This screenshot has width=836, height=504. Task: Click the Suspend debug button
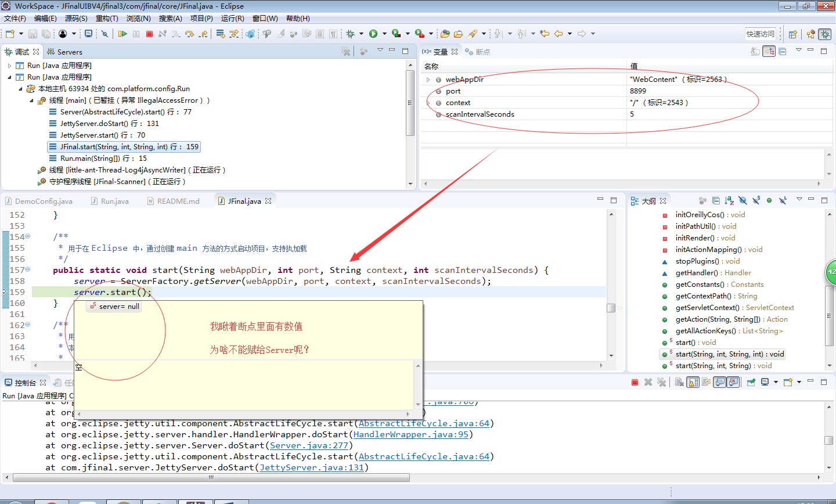136,34
